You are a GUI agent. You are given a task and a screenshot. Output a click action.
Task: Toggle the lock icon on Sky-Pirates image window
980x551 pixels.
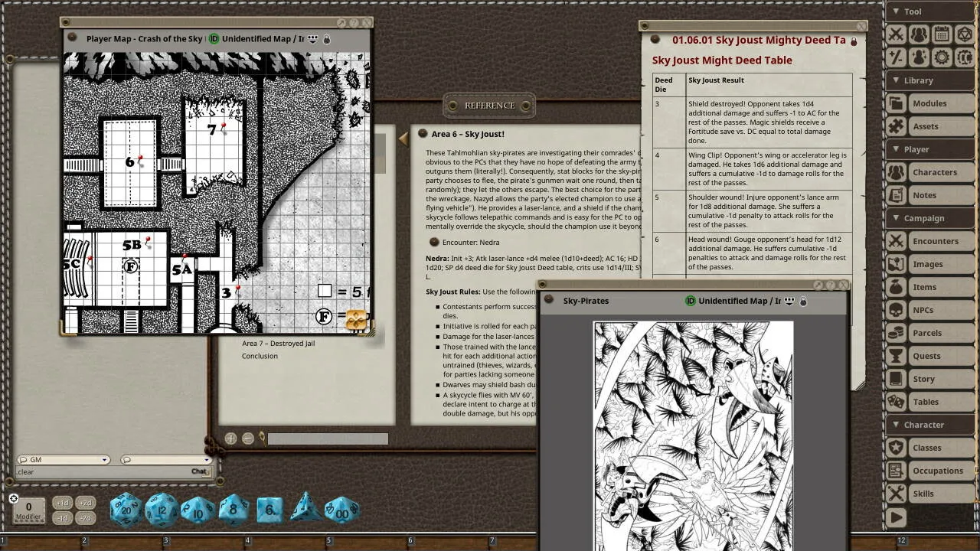[x=803, y=302]
